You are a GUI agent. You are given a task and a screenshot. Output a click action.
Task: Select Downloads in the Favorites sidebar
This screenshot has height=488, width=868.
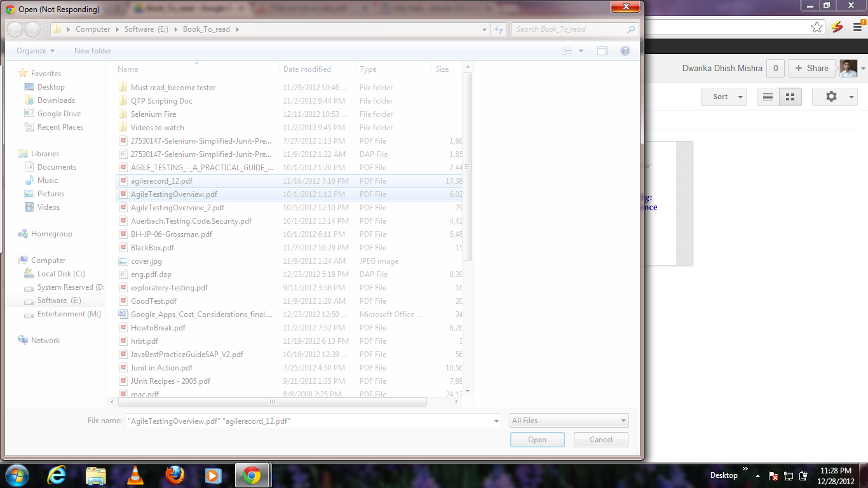[x=56, y=100]
